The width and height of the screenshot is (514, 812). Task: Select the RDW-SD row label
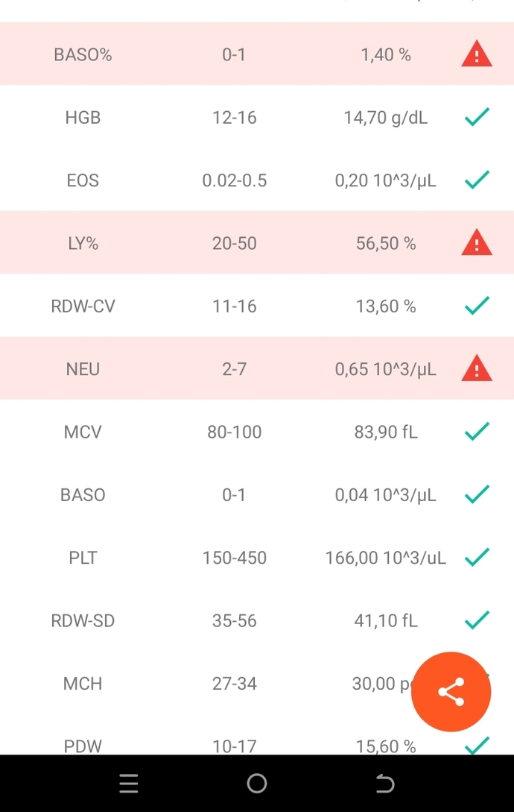[83, 620]
